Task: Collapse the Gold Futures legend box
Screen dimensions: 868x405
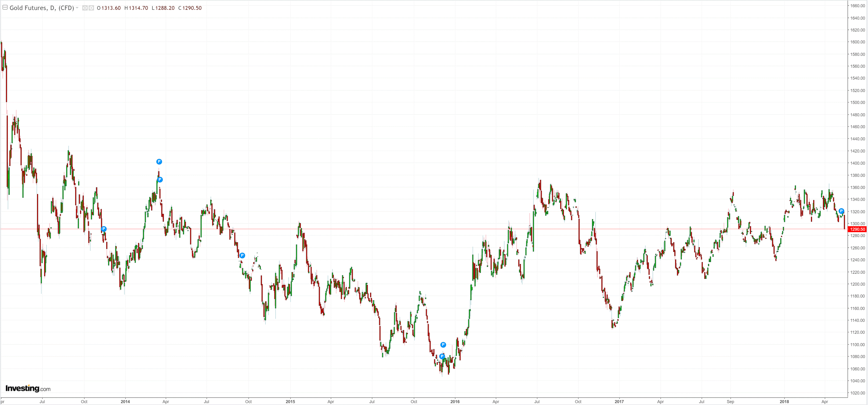Action: [x=5, y=7]
